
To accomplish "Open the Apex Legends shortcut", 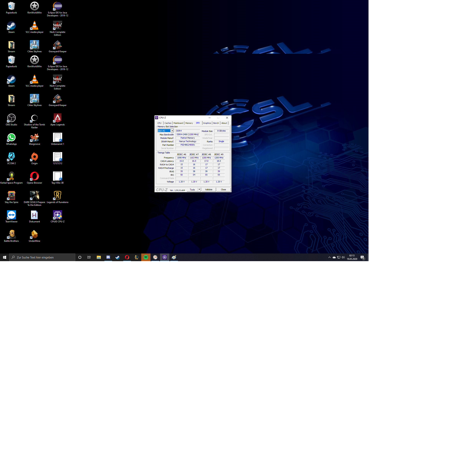I will coord(57,118).
